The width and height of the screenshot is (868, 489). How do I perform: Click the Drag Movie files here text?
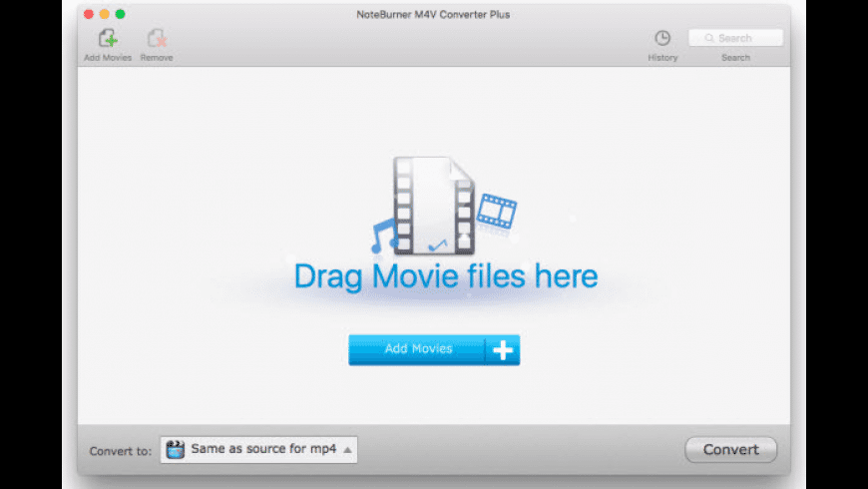[446, 276]
